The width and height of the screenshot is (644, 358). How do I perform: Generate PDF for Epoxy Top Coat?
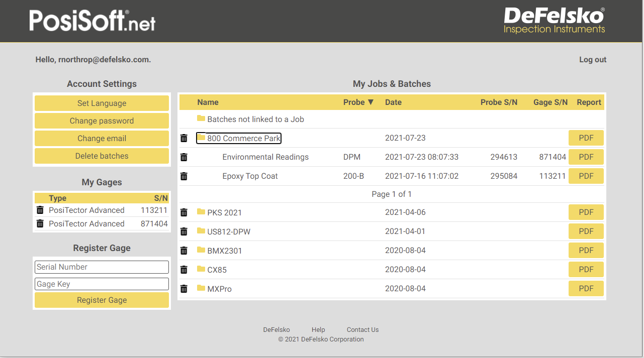586,176
